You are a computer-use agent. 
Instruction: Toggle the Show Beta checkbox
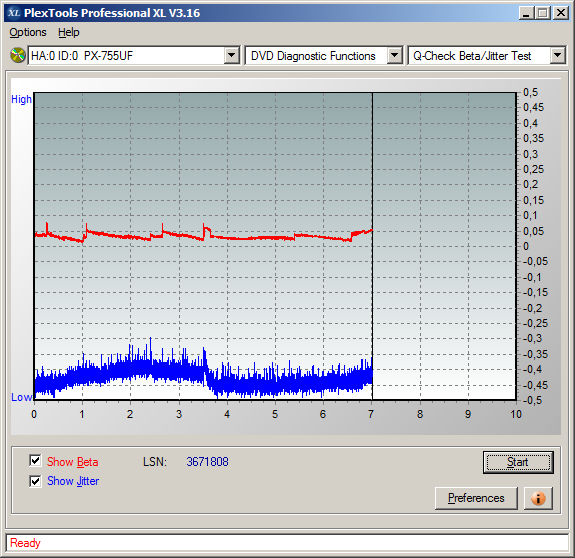click(35, 460)
